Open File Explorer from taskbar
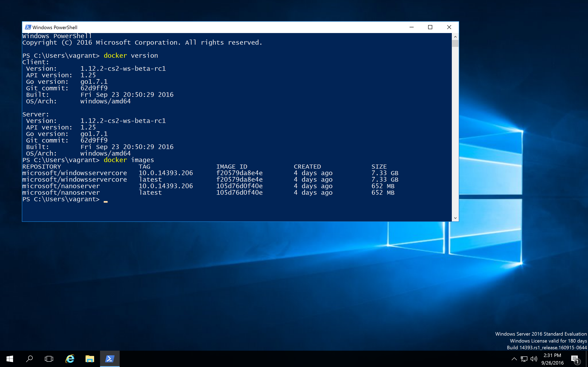This screenshot has height=367, width=588. [90, 359]
